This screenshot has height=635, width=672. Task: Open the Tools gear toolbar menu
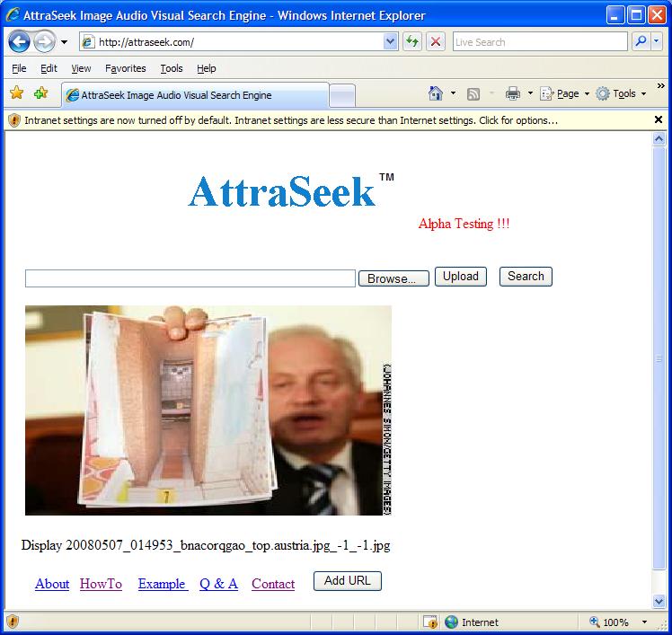[x=621, y=93]
